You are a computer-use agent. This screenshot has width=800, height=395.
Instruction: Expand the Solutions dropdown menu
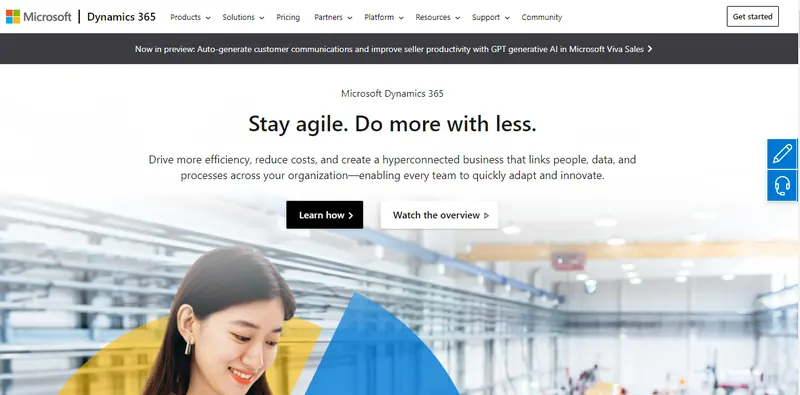(x=243, y=17)
